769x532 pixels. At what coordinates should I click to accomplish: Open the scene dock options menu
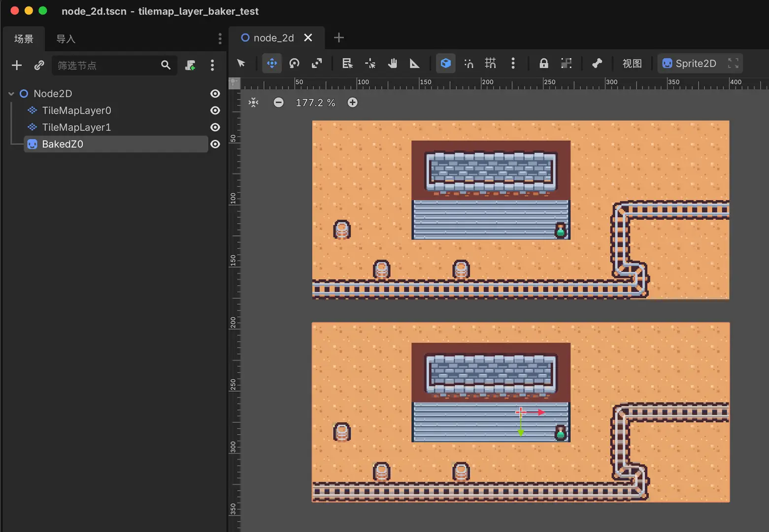[x=220, y=38]
